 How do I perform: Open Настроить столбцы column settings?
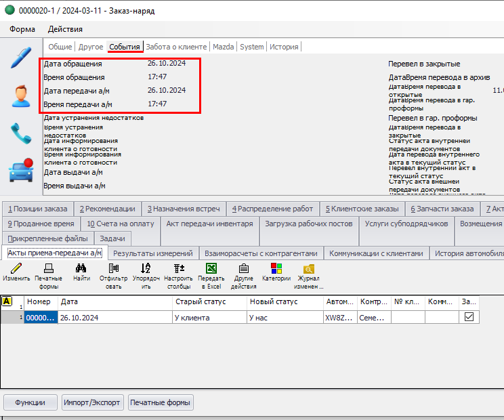tap(179, 268)
